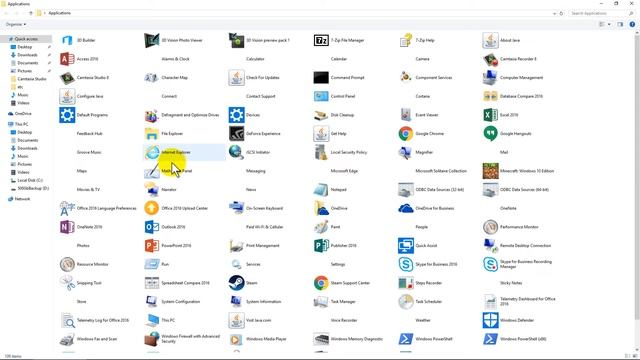Go up one folder level
640x360 pixels.
coord(31,13)
